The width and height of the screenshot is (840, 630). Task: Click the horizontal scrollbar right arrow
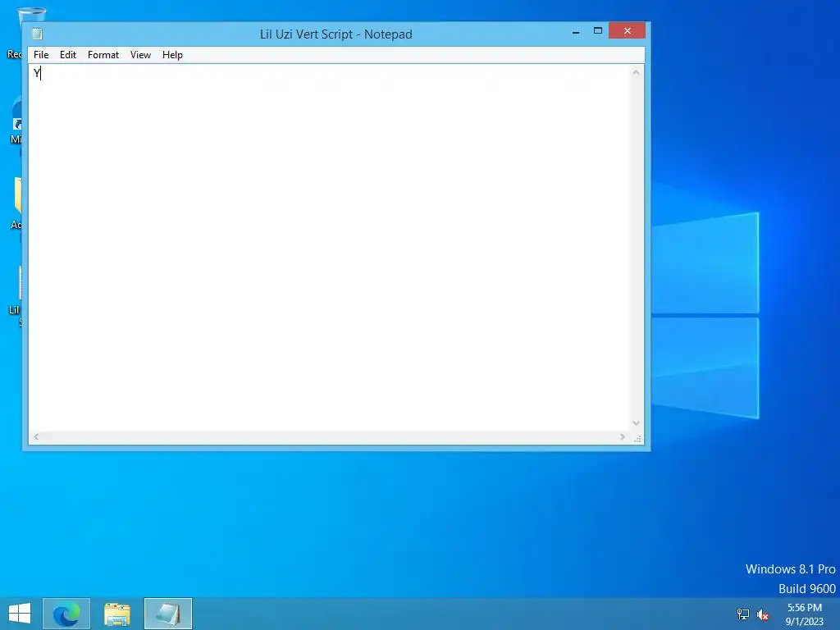(622, 437)
